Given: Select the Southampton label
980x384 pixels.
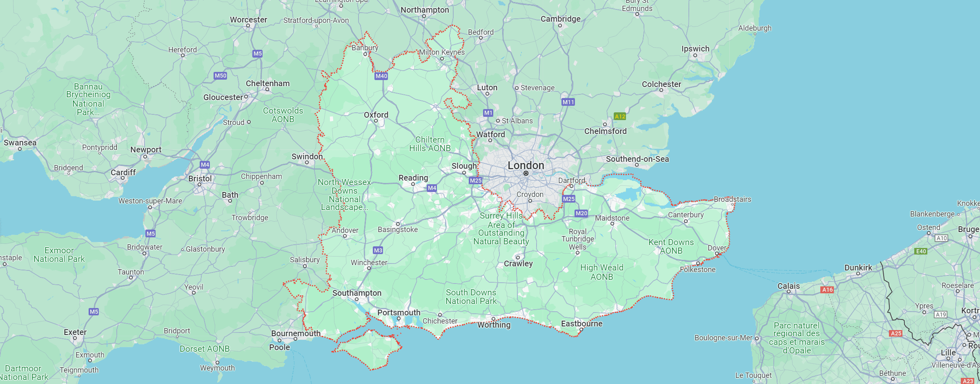Looking at the screenshot, I should pyautogui.click(x=357, y=293).
